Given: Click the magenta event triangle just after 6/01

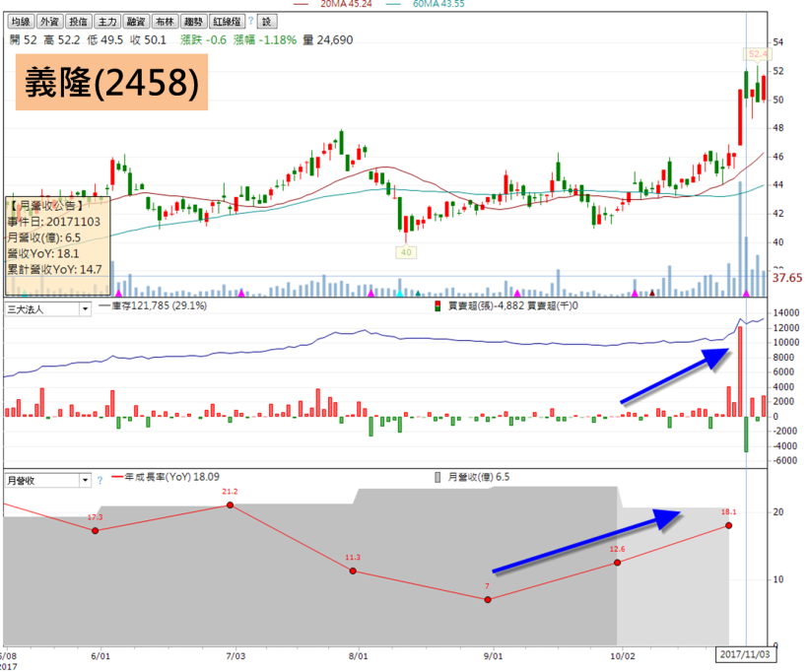Looking at the screenshot, I should (119, 294).
